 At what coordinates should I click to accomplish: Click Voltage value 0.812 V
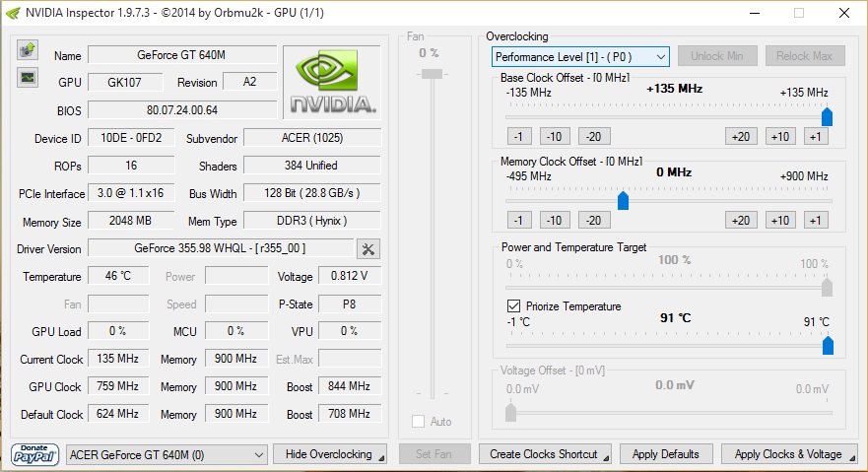point(350,276)
